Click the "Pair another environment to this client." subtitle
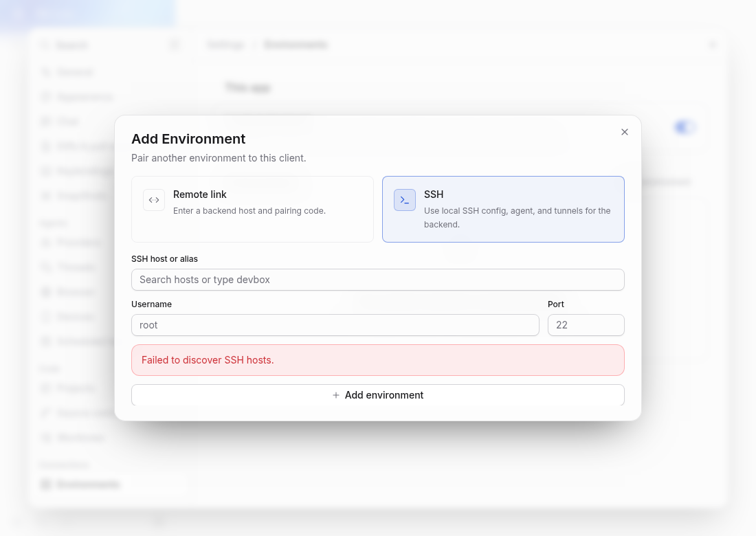This screenshot has width=756, height=536. point(219,158)
